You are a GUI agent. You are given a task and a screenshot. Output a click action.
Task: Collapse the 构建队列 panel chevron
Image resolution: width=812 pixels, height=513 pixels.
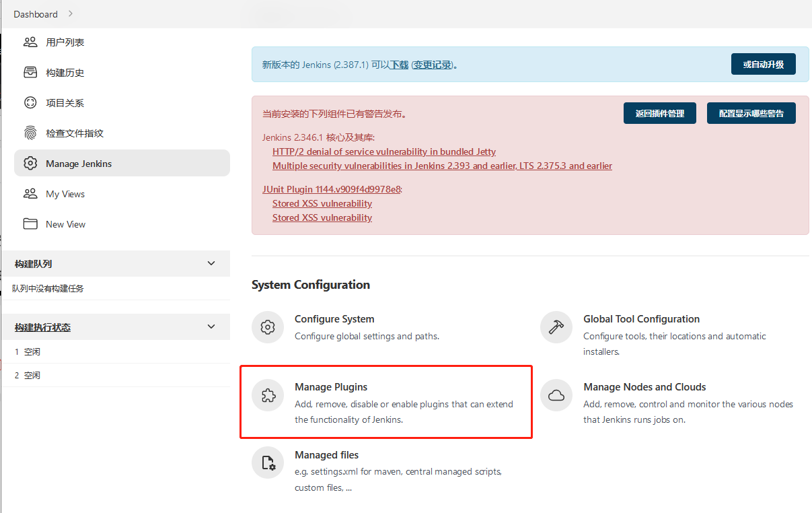211,263
